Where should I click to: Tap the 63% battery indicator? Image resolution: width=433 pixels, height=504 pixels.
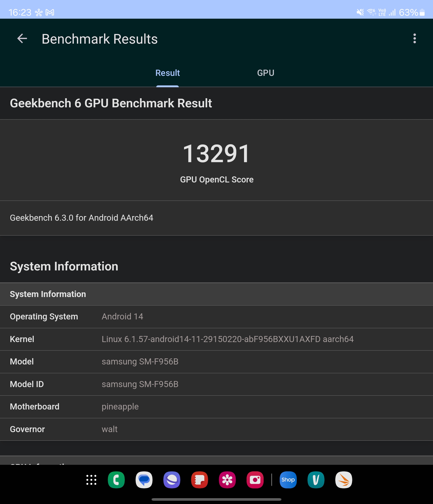coord(412,12)
